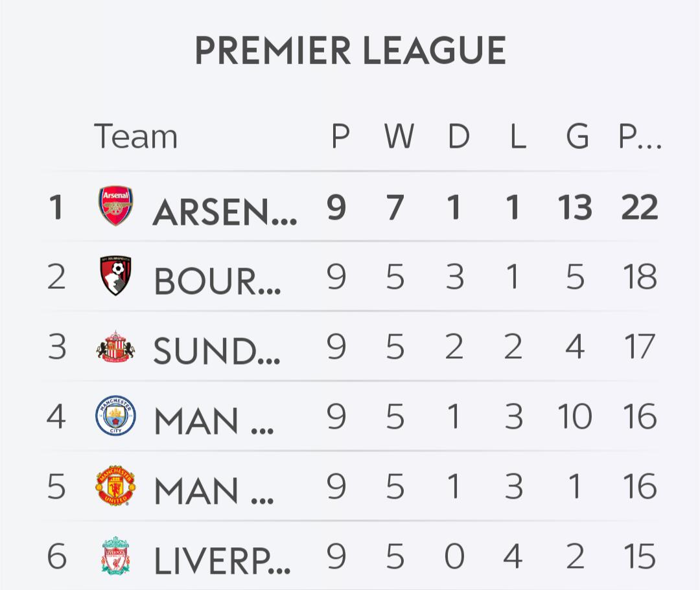
Task: Click the Arsenal club crest
Action: (x=116, y=206)
